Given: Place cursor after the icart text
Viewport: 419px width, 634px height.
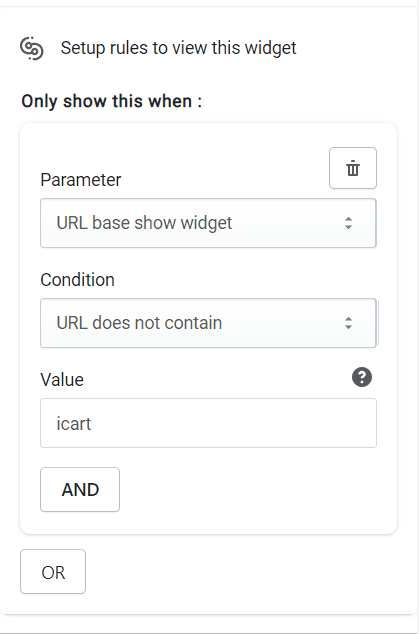Looking at the screenshot, I should 92,424.
